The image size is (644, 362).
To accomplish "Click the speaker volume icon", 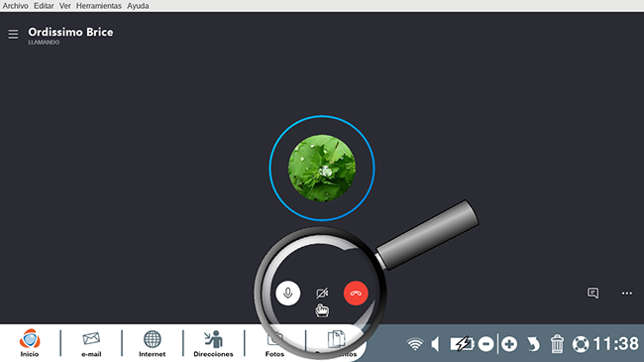I will [435, 344].
